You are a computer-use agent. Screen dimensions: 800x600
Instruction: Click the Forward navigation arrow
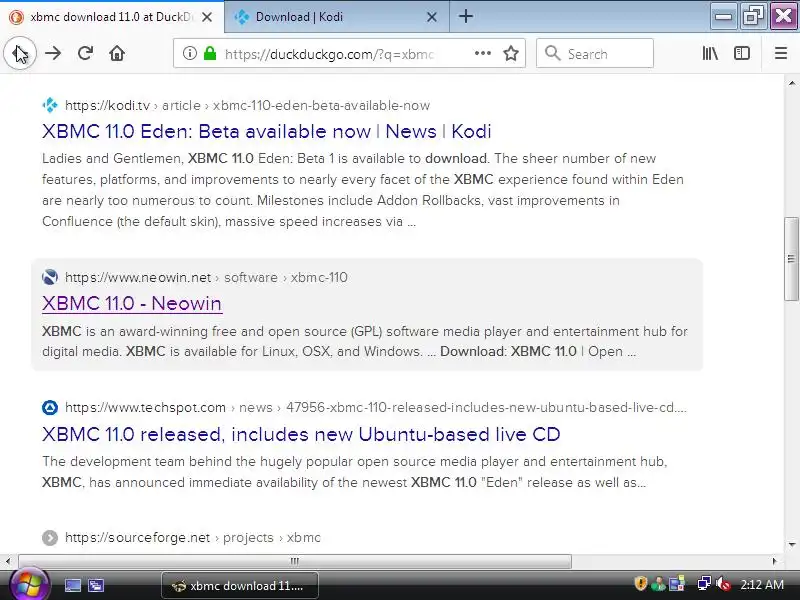click(53, 53)
